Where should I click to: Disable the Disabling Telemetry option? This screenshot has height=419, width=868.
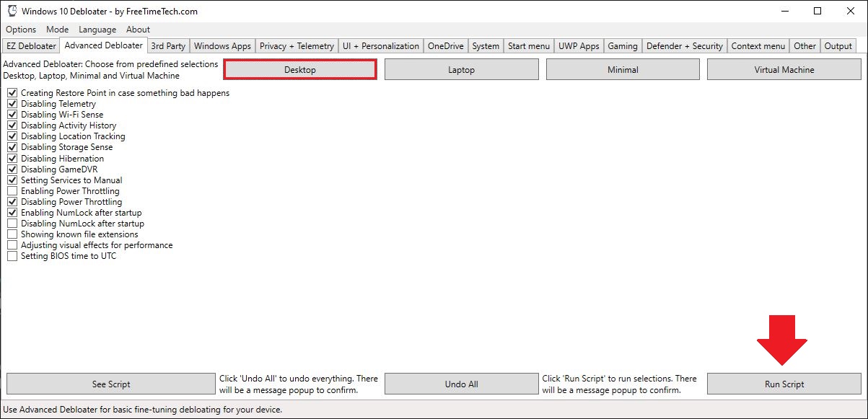pos(12,103)
